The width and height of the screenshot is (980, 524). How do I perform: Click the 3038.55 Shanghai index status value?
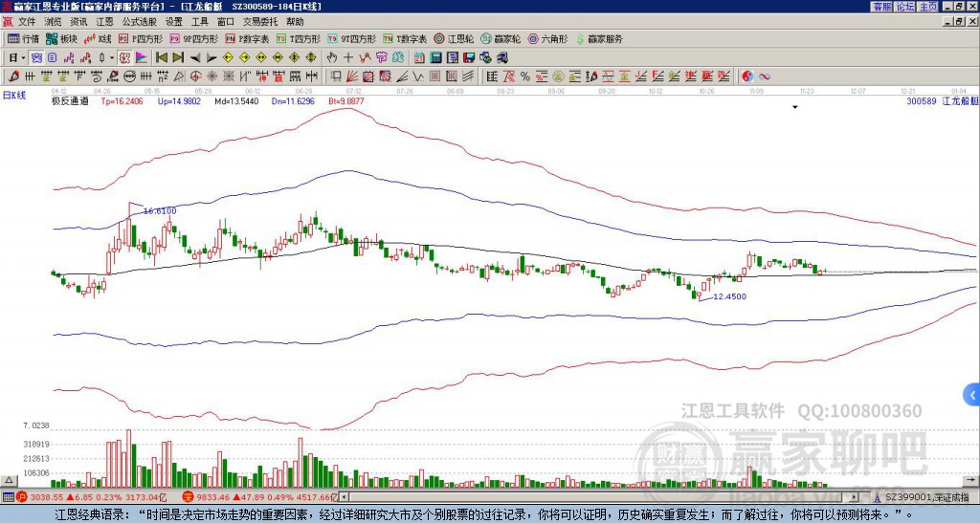(47, 497)
